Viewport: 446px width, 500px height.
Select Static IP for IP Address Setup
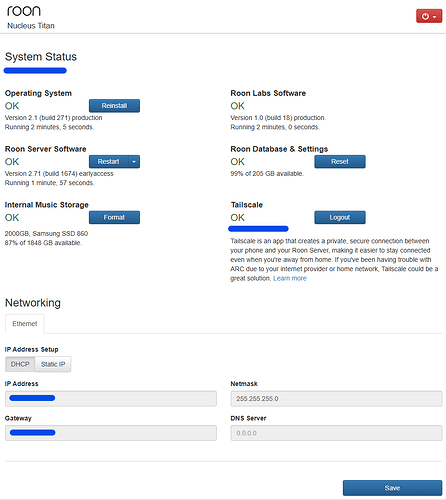coord(53,364)
